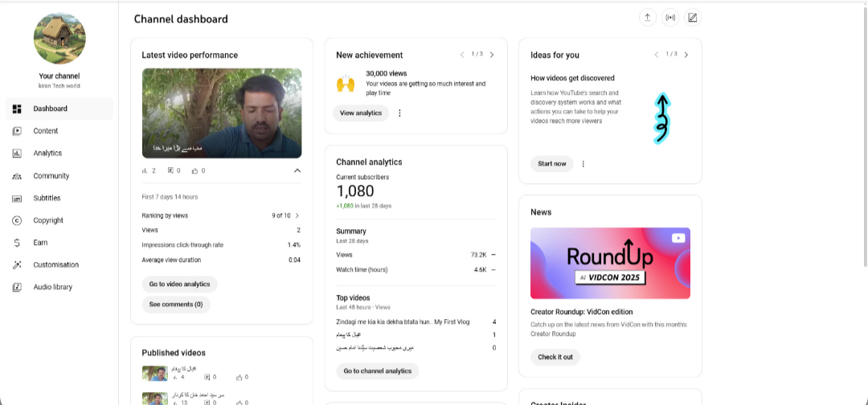Click Go to channel analytics button
Image resolution: width=868 pixels, height=405 pixels.
pyautogui.click(x=378, y=370)
